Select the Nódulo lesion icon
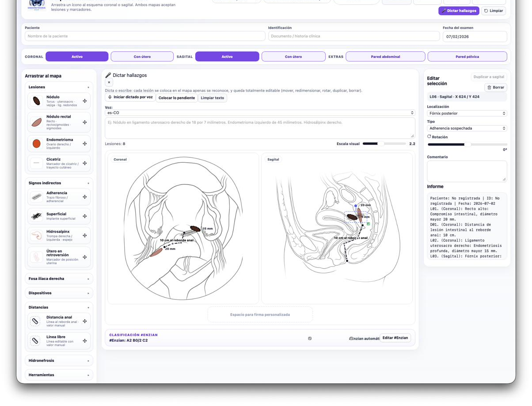 click(36, 101)
